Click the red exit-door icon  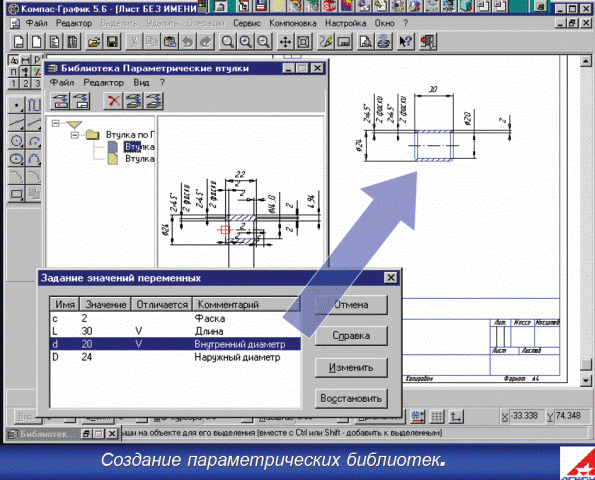point(428,41)
